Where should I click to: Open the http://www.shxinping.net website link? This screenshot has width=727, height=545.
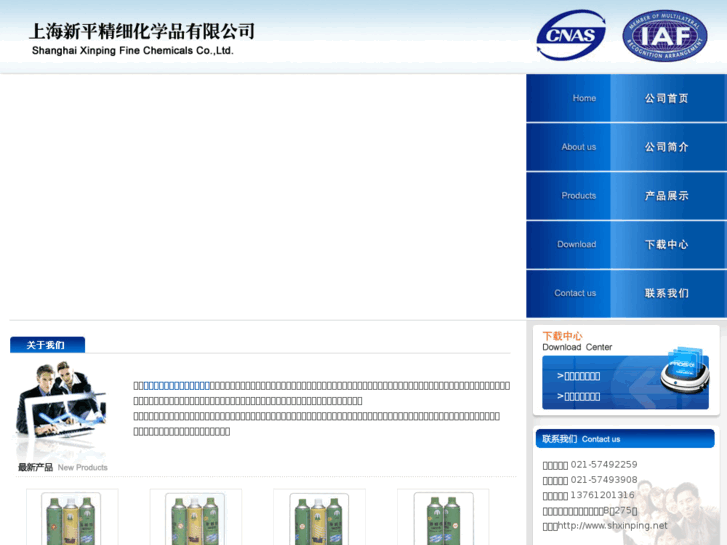(612, 526)
